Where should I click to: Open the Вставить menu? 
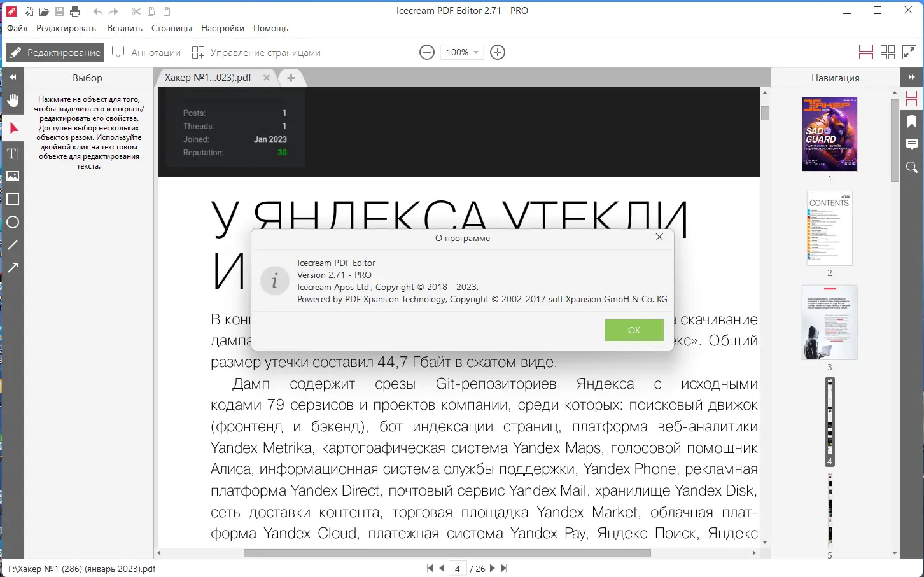click(125, 28)
